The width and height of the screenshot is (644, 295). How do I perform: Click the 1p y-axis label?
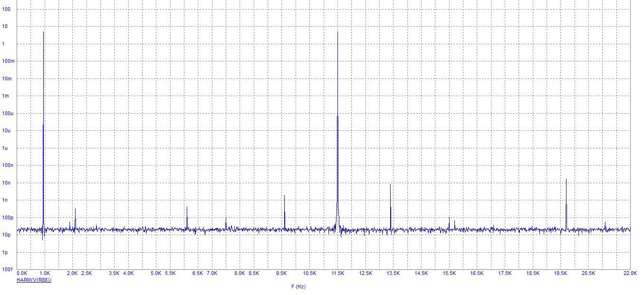[6, 252]
